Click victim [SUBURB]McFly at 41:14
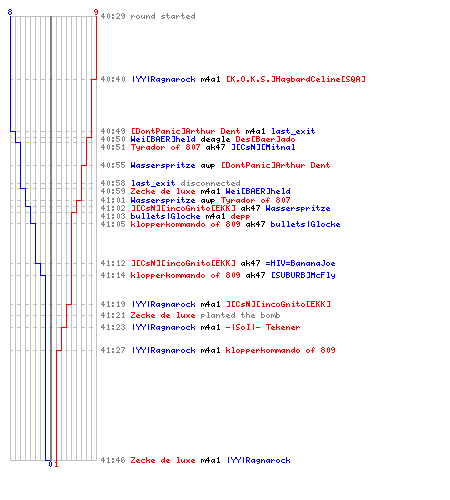The height and width of the screenshot is (500, 450). click(303, 275)
